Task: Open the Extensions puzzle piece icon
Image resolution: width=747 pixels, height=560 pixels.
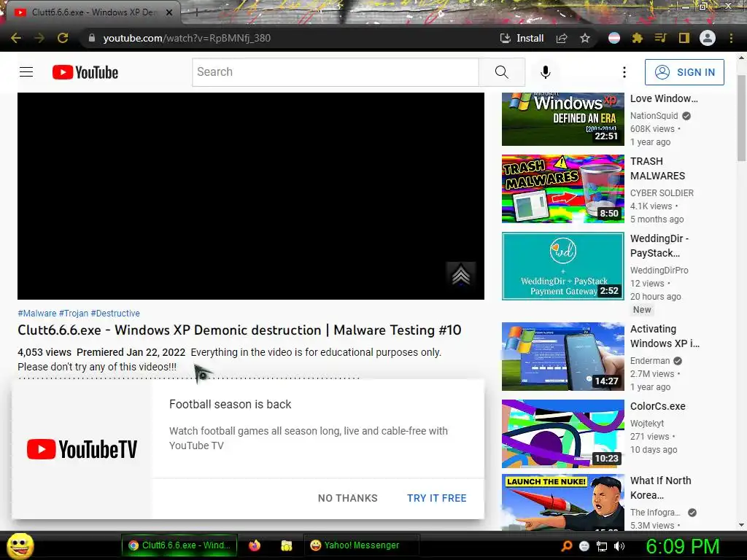Action: click(x=637, y=38)
